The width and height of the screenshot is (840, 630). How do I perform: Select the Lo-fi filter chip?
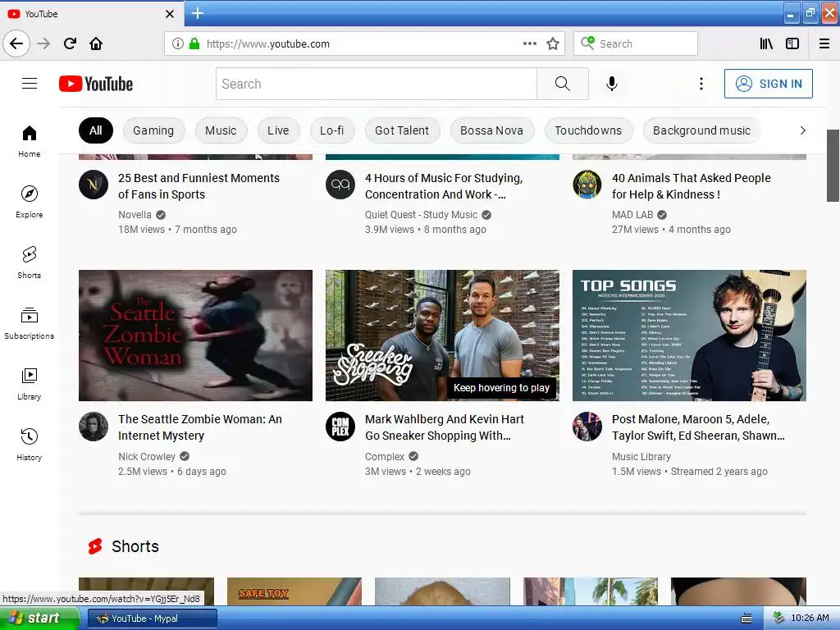(332, 130)
